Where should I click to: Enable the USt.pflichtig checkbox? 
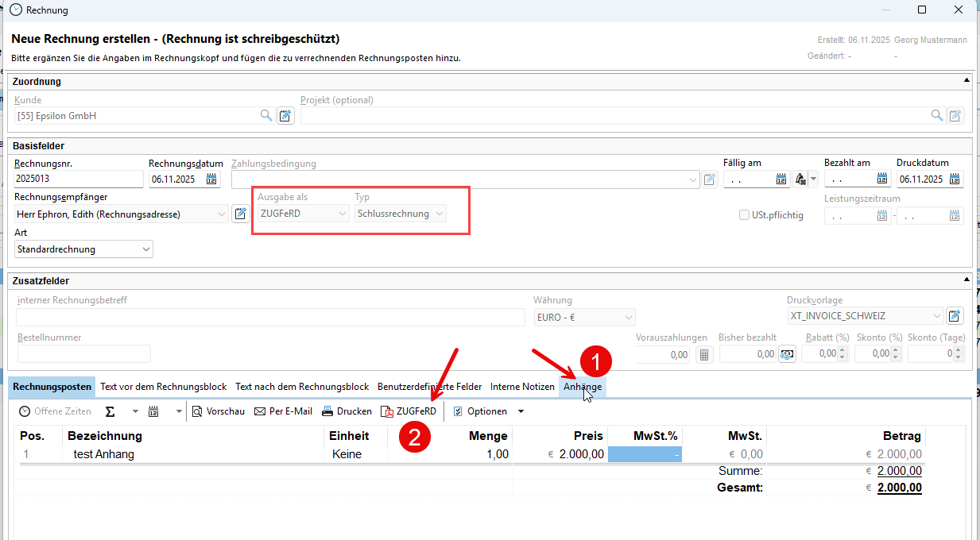click(744, 214)
